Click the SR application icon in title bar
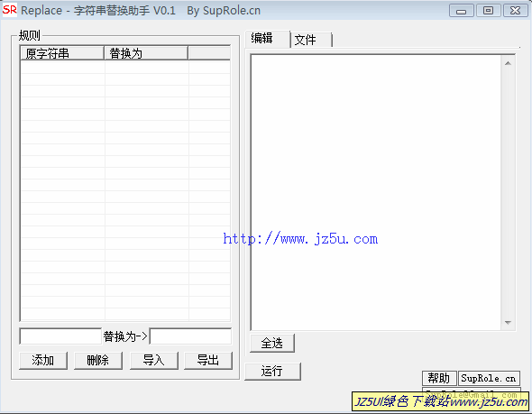 (9, 10)
